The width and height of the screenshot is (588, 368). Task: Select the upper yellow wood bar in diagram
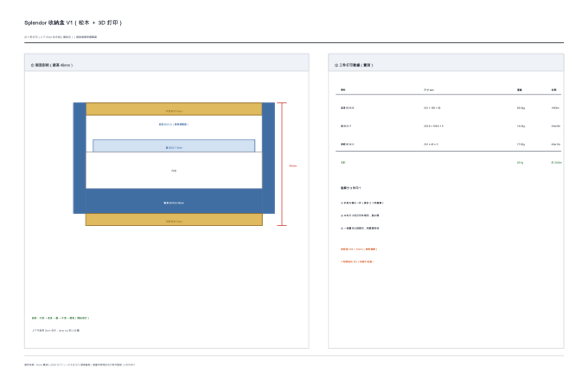tap(174, 109)
